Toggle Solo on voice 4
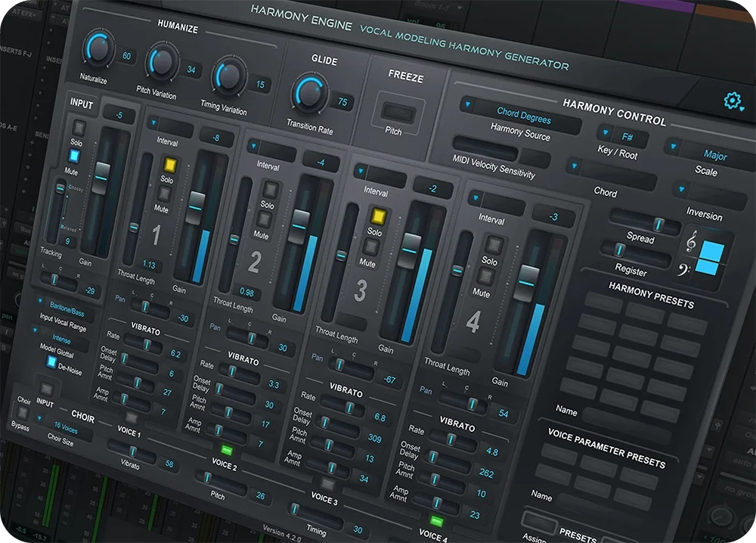The height and width of the screenshot is (543, 756). [493, 245]
